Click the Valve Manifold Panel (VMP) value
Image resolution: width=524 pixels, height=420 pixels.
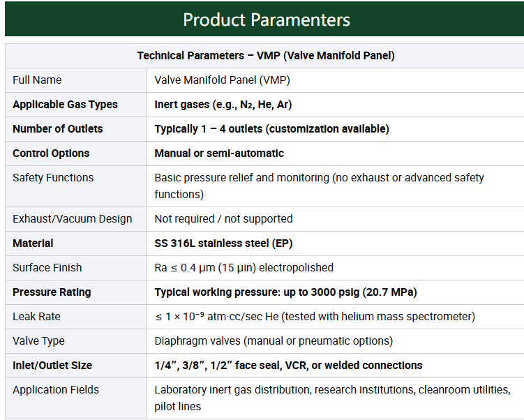click(222, 80)
